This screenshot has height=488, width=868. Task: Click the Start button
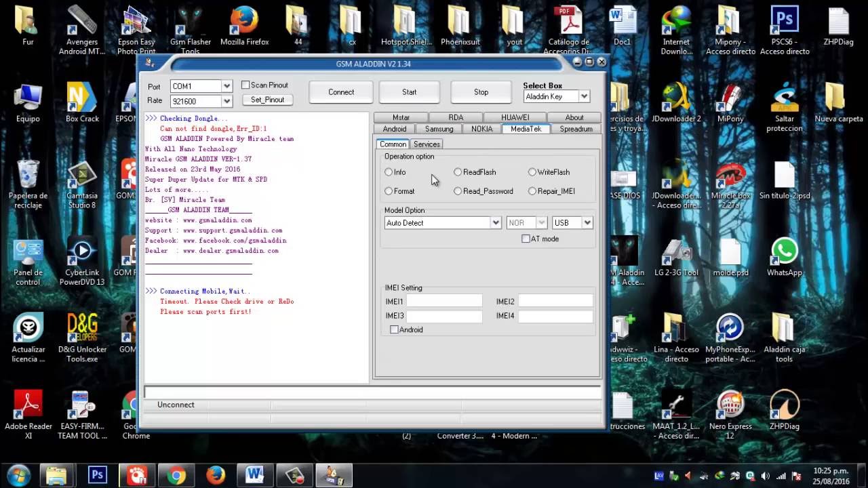(x=410, y=92)
